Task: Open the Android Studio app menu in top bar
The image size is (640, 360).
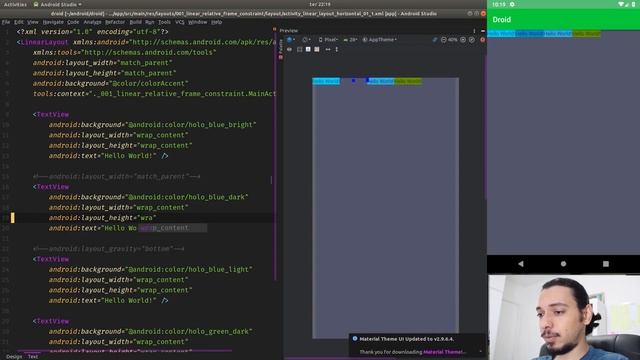Action: pos(58,4)
